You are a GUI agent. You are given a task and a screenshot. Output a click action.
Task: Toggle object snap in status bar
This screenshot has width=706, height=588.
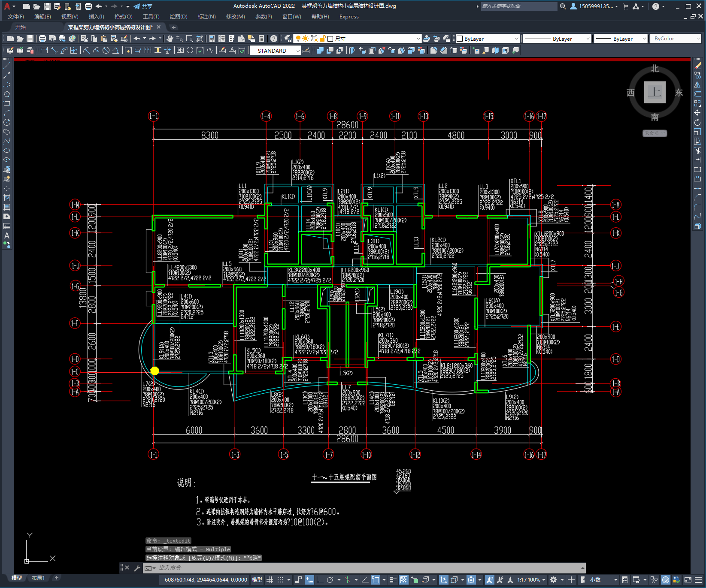[x=376, y=580]
